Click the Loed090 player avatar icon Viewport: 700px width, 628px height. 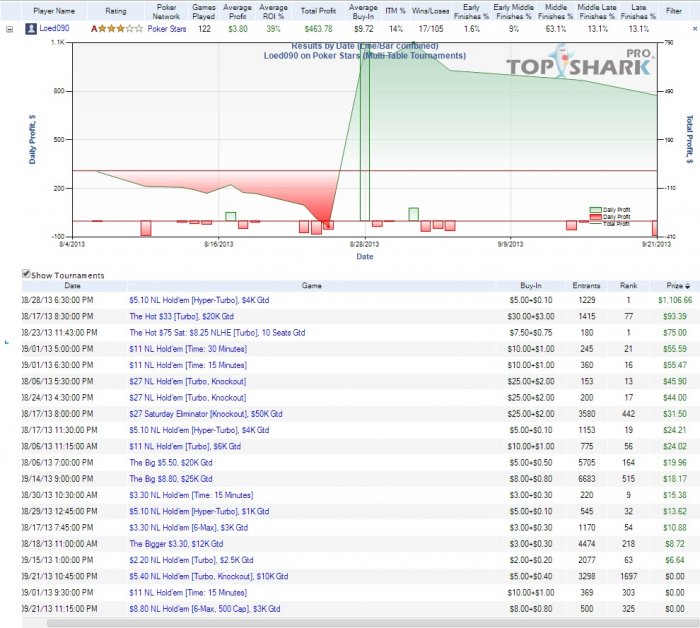(31, 29)
